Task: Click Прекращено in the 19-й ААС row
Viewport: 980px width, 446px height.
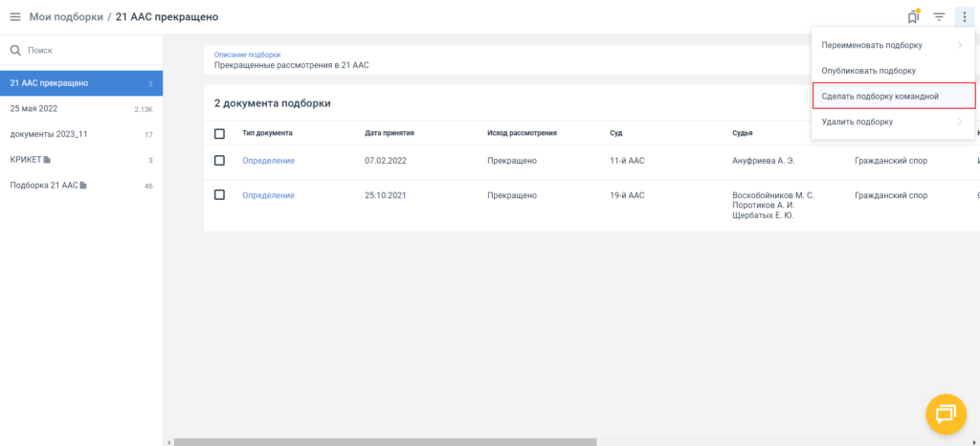Action: [512, 195]
